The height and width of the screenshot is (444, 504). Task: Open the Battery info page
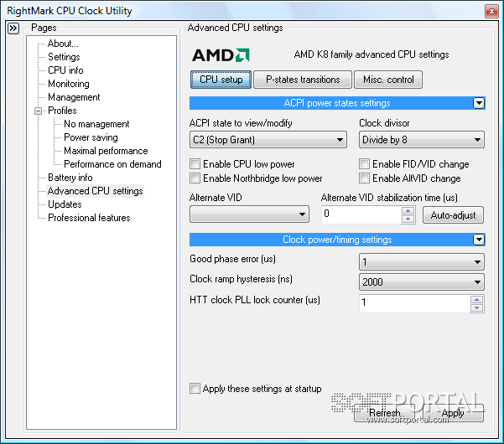(x=70, y=178)
